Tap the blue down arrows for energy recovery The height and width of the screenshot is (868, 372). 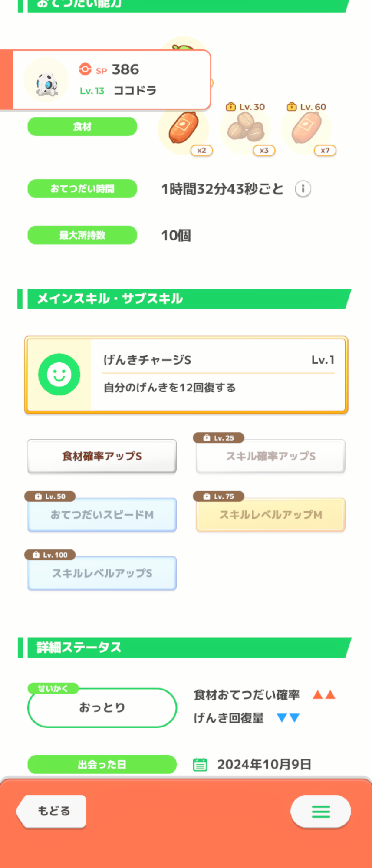(x=288, y=718)
